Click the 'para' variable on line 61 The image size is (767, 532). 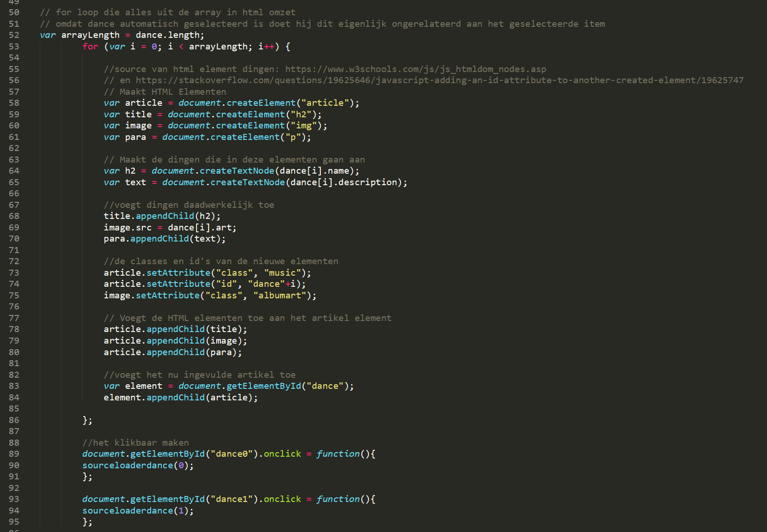click(135, 137)
